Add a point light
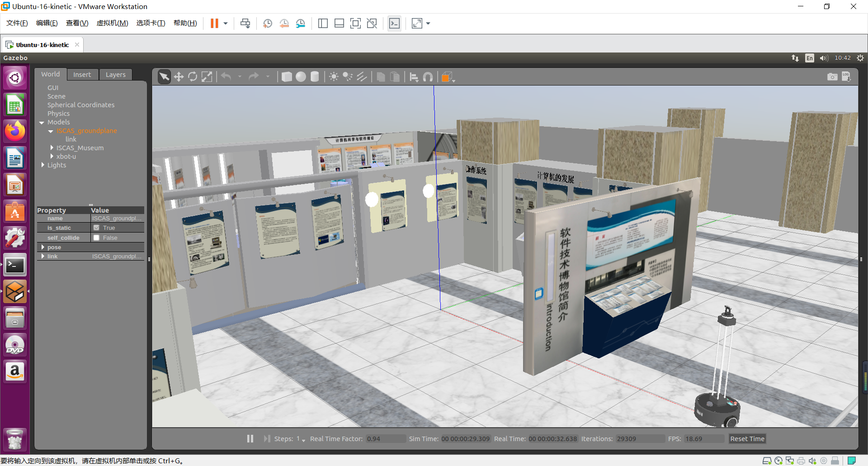868x466 pixels. (x=334, y=77)
